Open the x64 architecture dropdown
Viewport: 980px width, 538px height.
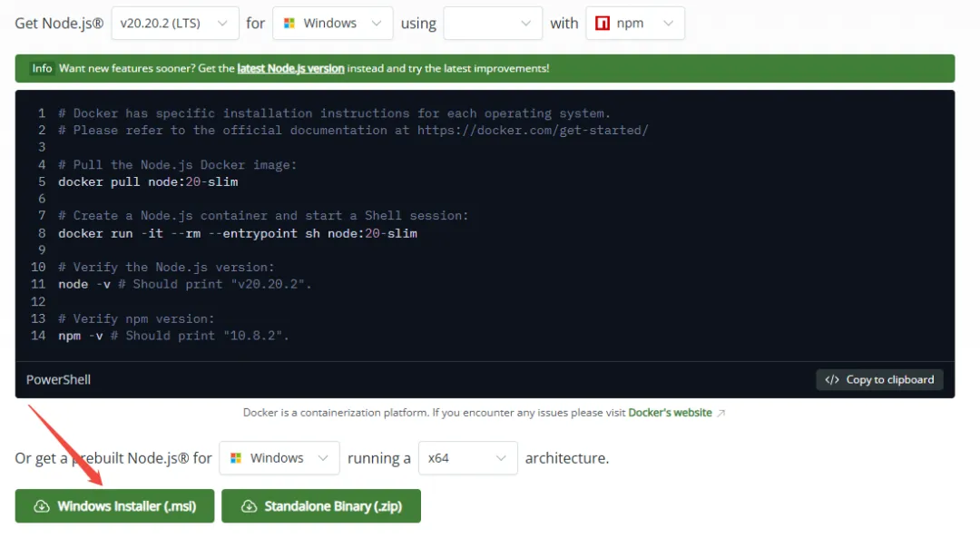pyautogui.click(x=468, y=458)
